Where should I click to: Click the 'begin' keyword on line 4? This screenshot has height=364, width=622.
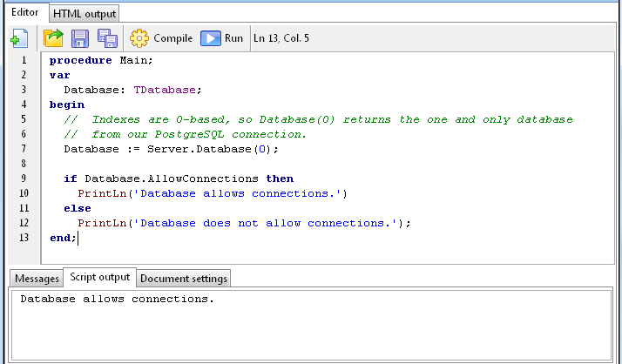tap(67, 104)
